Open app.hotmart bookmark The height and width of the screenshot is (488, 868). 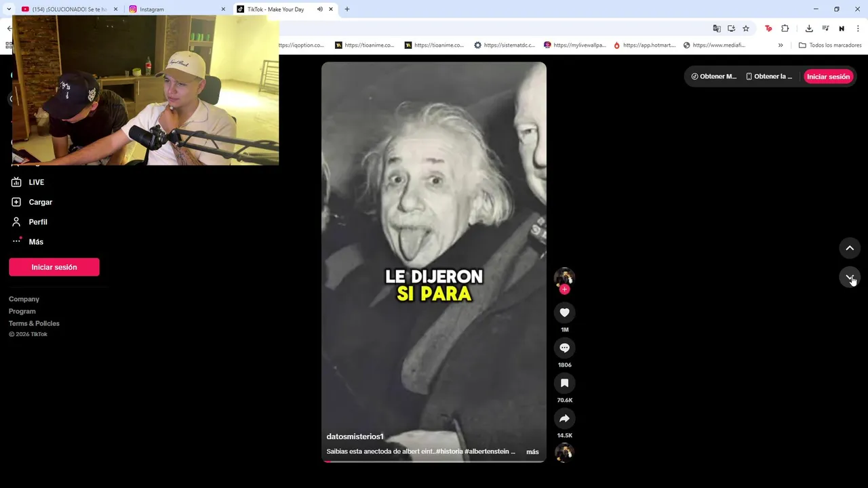pos(645,45)
